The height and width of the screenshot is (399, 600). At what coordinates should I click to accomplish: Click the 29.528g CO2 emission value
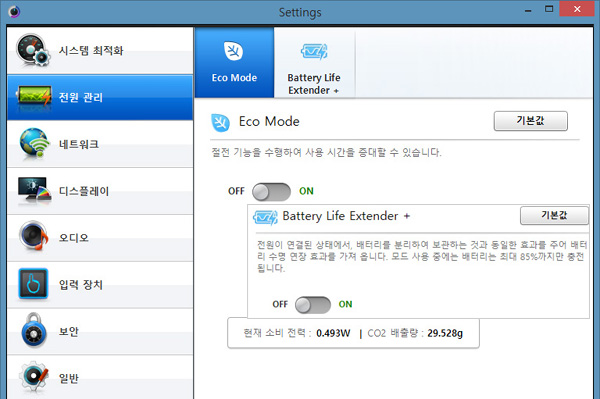click(445, 333)
